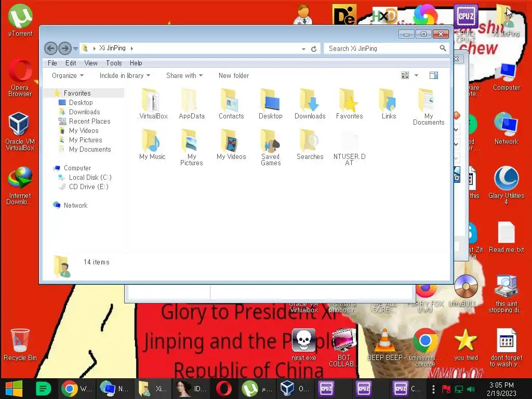Open the .VirtualBox folder
The image size is (532, 399).
coord(152,103)
